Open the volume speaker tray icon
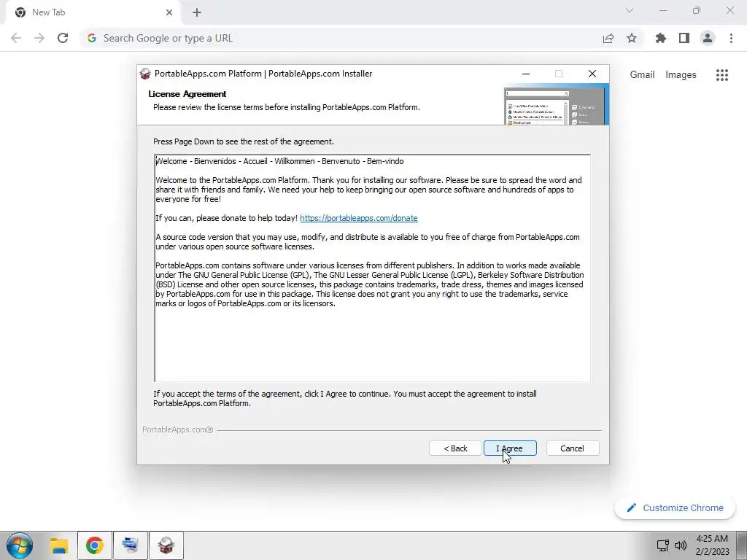This screenshot has height=560, width=747. coord(681,545)
